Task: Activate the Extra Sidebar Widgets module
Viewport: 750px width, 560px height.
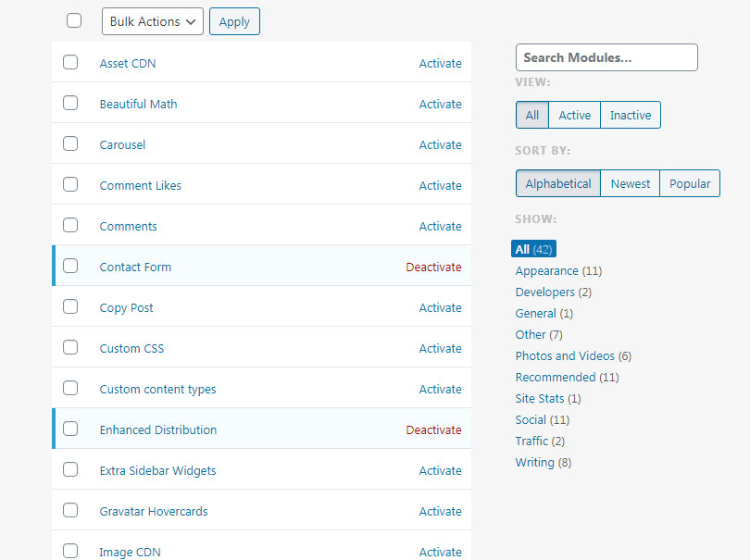Action: click(x=440, y=470)
